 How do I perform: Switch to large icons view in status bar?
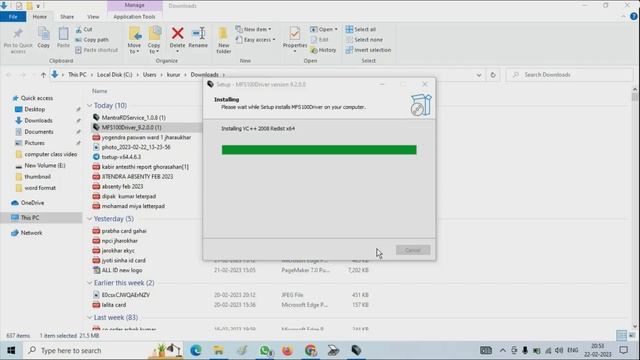point(632,336)
